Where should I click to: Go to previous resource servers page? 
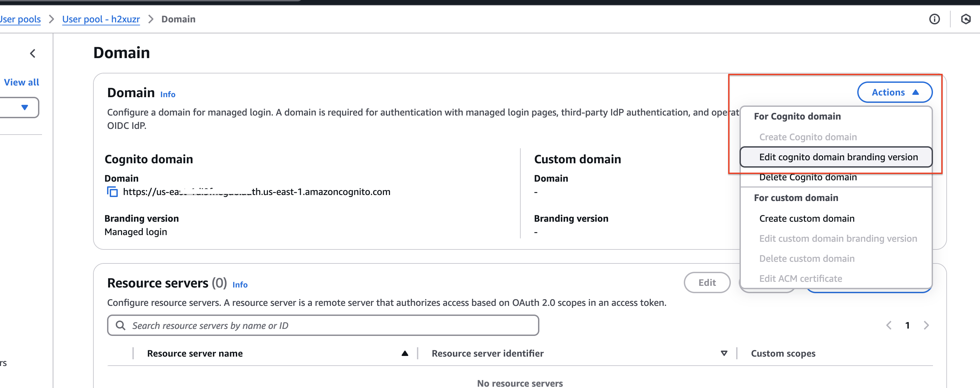(x=889, y=325)
